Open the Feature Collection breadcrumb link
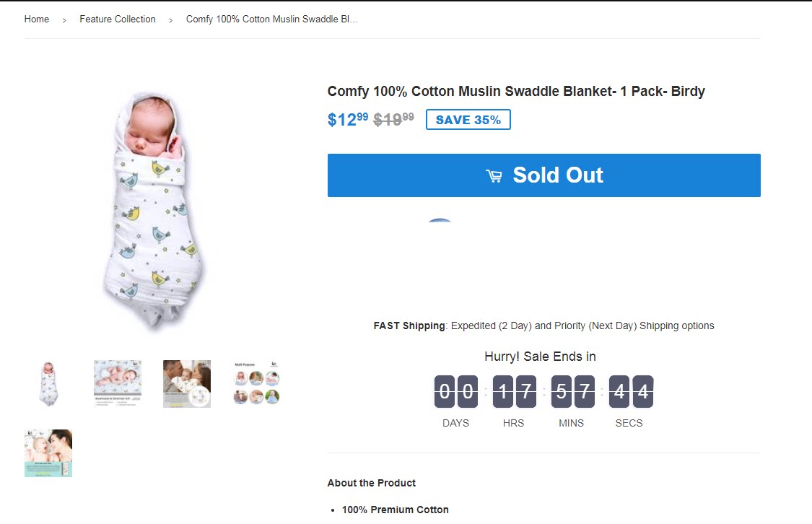The width and height of the screenshot is (812, 524). pyautogui.click(x=118, y=19)
